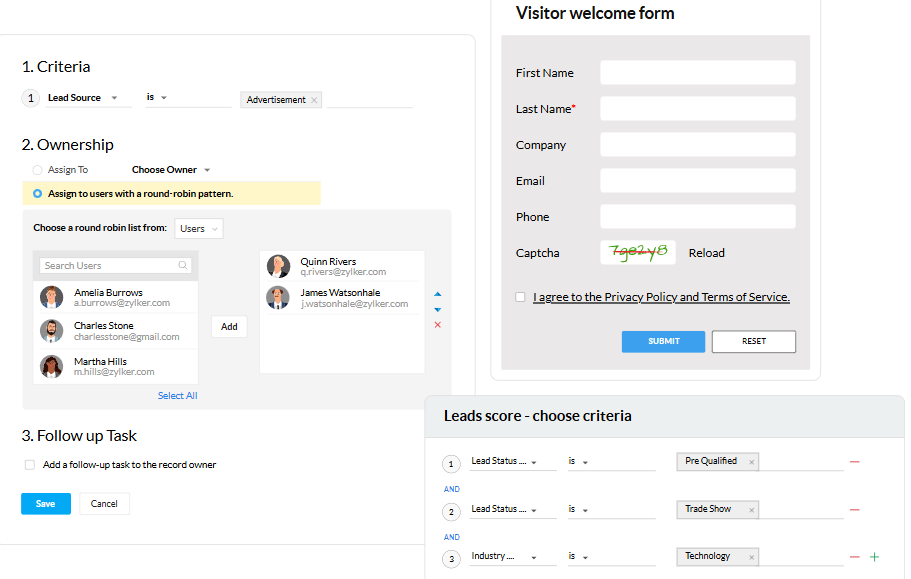Select James Watsonhale in assigned list
911x579 pixels.
click(x=342, y=298)
